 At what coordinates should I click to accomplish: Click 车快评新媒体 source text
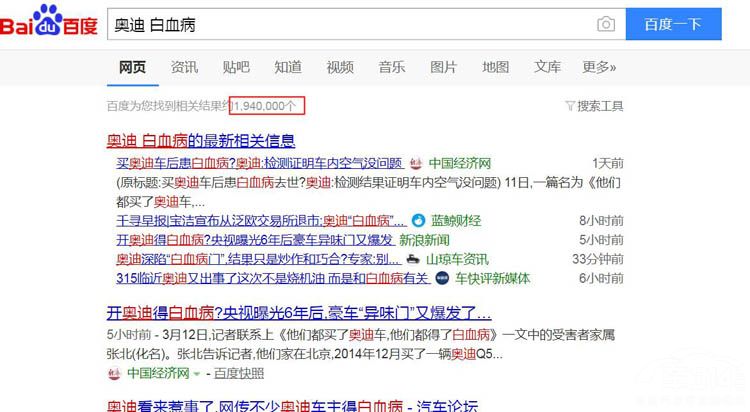pos(493,278)
